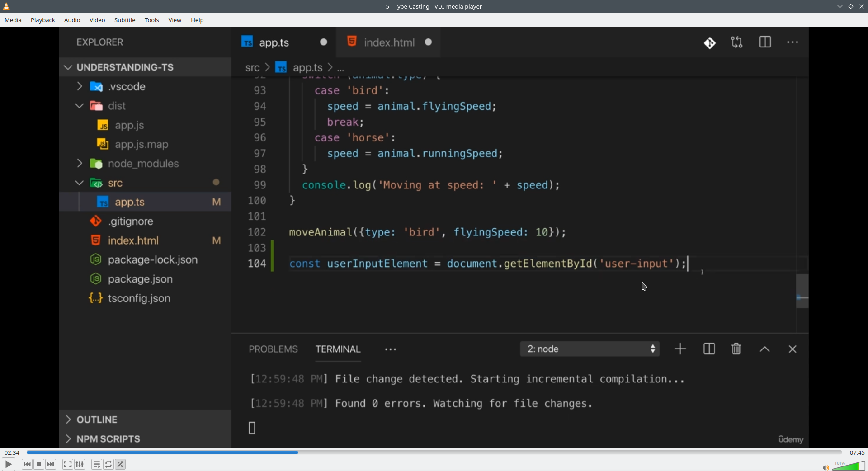
Task: Toggle elapsed time via 02:34 label
Action: click(x=12, y=452)
